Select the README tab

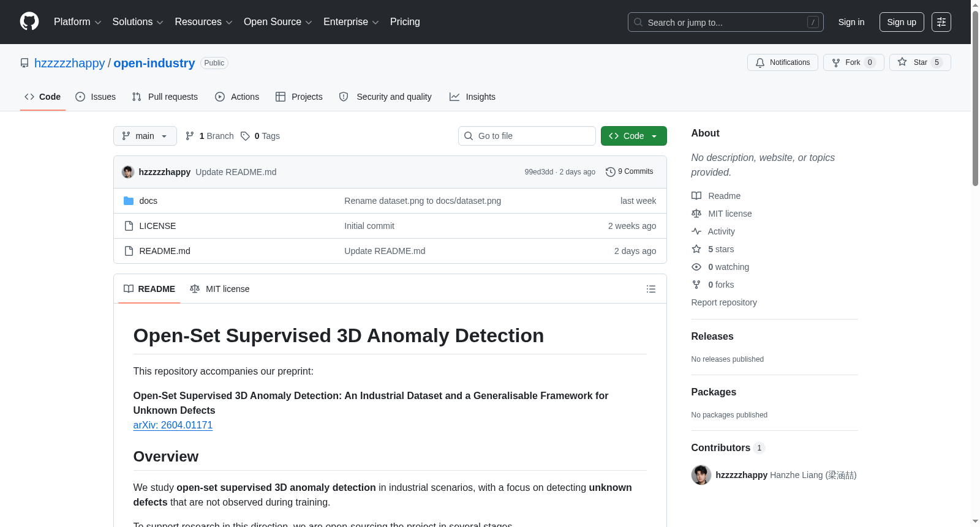tap(149, 289)
